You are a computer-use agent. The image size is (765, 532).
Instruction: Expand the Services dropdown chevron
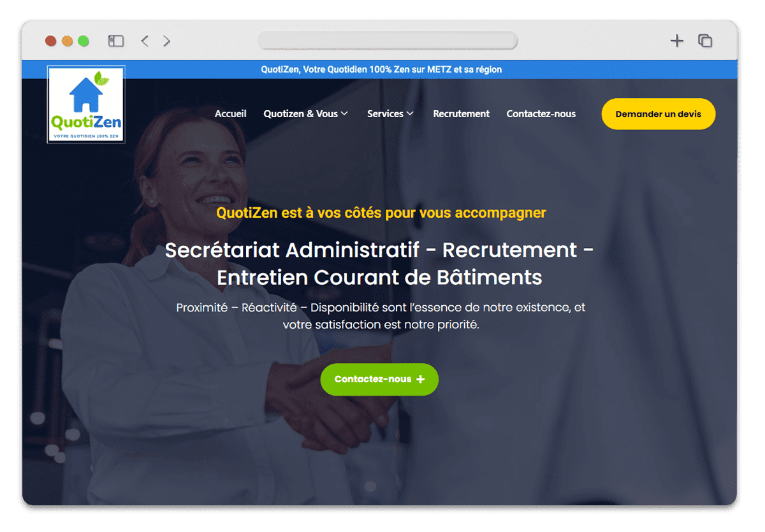[410, 113]
